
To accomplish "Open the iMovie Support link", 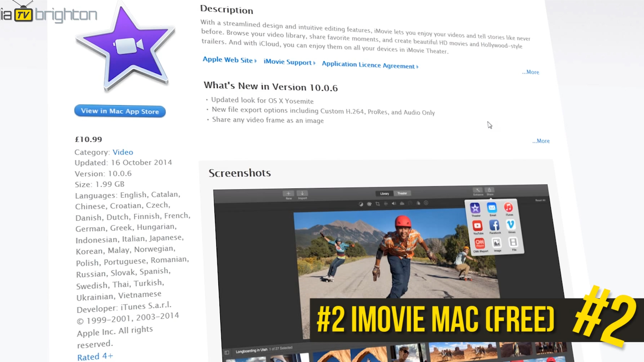I will (x=289, y=62).
